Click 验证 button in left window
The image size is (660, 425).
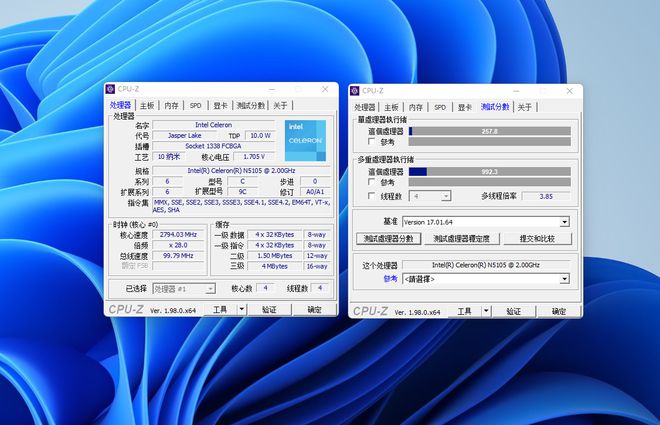[x=269, y=309]
